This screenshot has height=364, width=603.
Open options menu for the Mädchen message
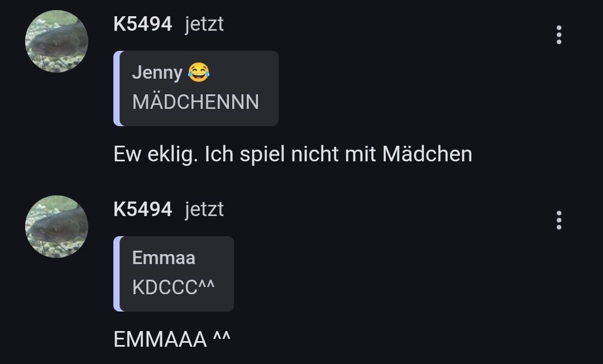(559, 35)
